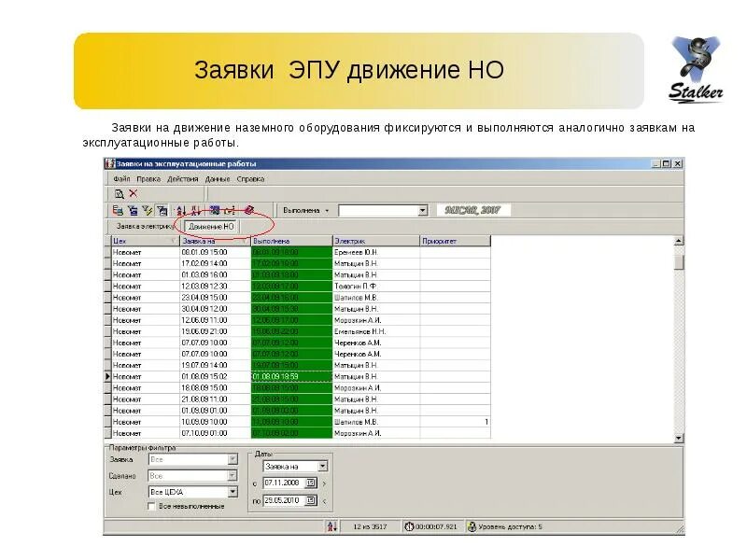Click the filter lightning icon in the toolbar
This screenshot has height=560, width=747.
(x=148, y=210)
